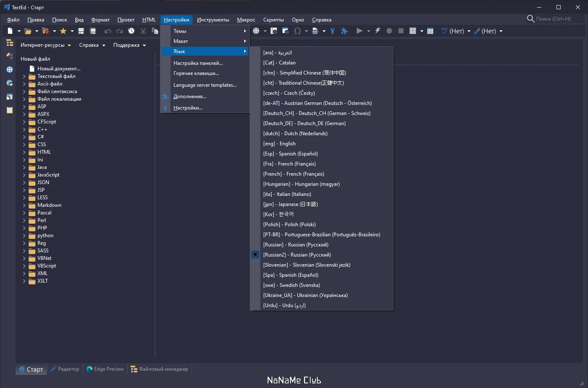Open the Инструменты menu
The image size is (588, 388).
coord(213,19)
